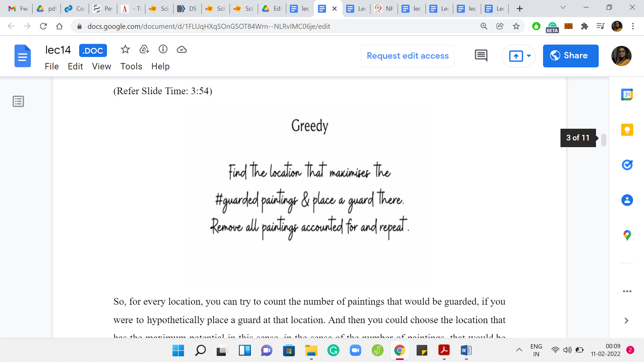The width and height of the screenshot is (644, 362).
Task: Open Zoom from the taskbar
Action: (x=355, y=351)
